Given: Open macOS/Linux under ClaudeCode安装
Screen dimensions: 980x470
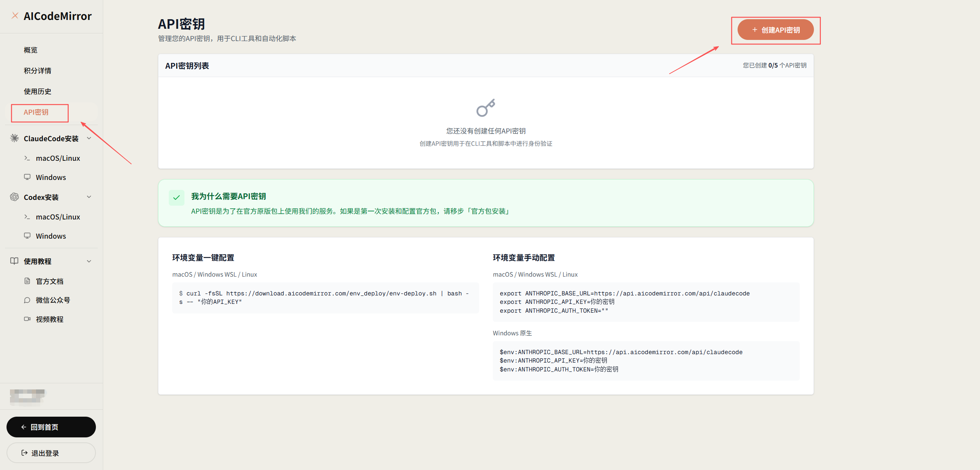Looking at the screenshot, I should tap(58, 158).
